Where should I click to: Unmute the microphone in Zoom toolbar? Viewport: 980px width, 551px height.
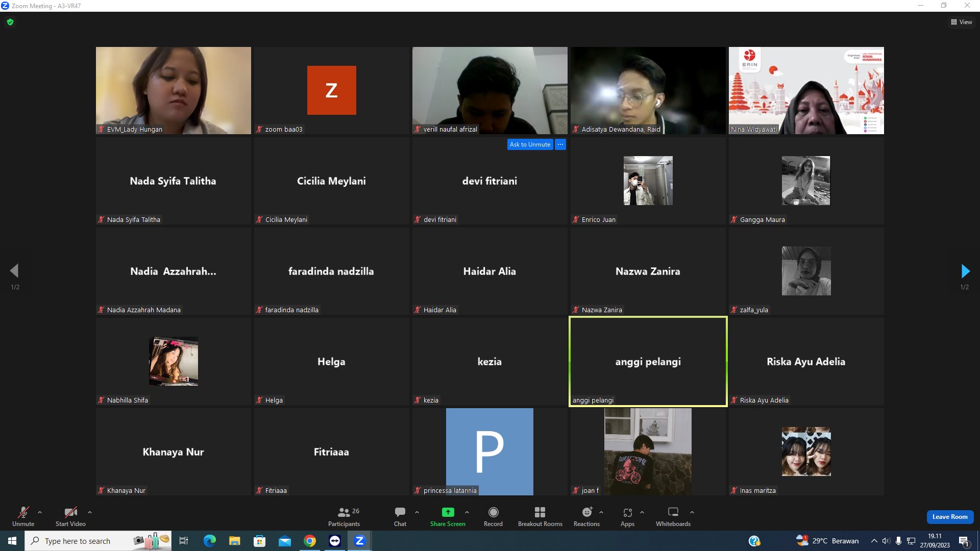click(x=23, y=516)
